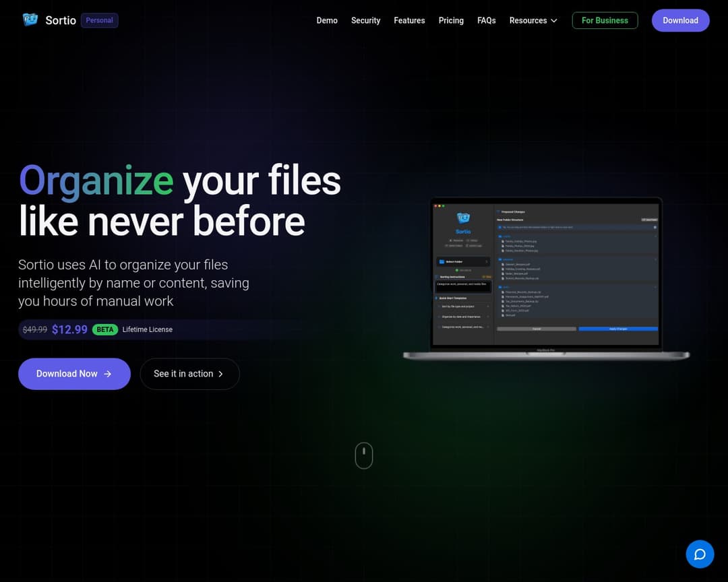Viewport: 728px width, 582px height.
Task: Click the Download button in header
Action: [x=680, y=20]
